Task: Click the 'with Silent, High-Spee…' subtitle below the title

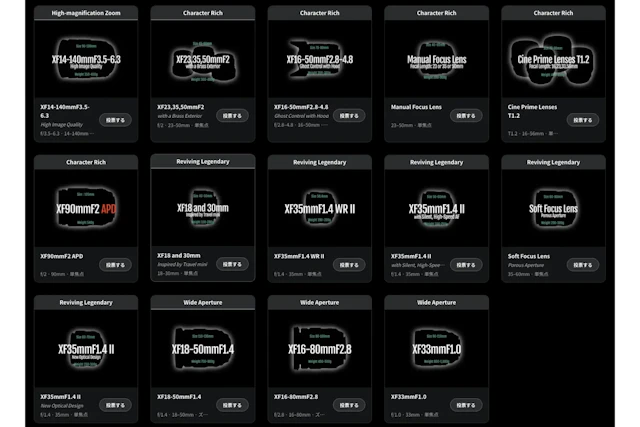Action: tap(418, 265)
